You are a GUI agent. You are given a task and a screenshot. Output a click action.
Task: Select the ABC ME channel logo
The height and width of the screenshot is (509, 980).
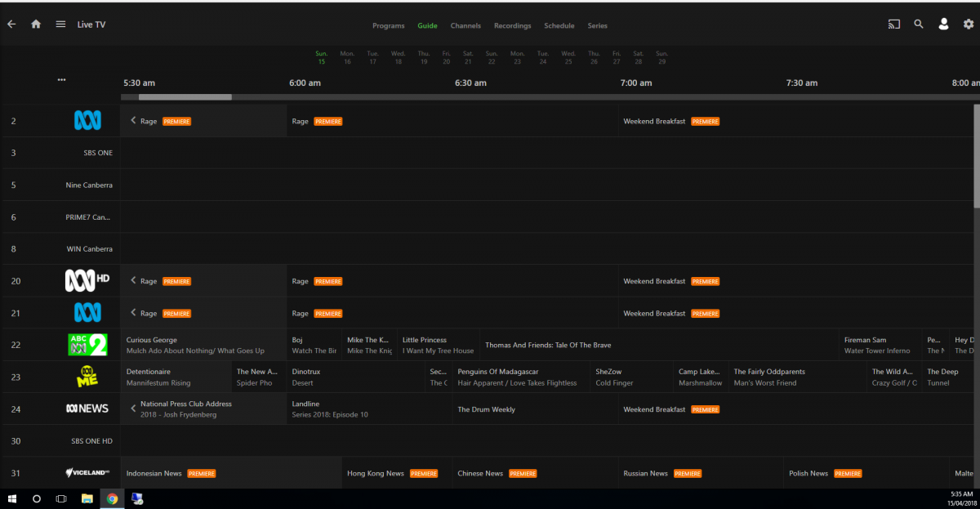pyautogui.click(x=87, y=377)
